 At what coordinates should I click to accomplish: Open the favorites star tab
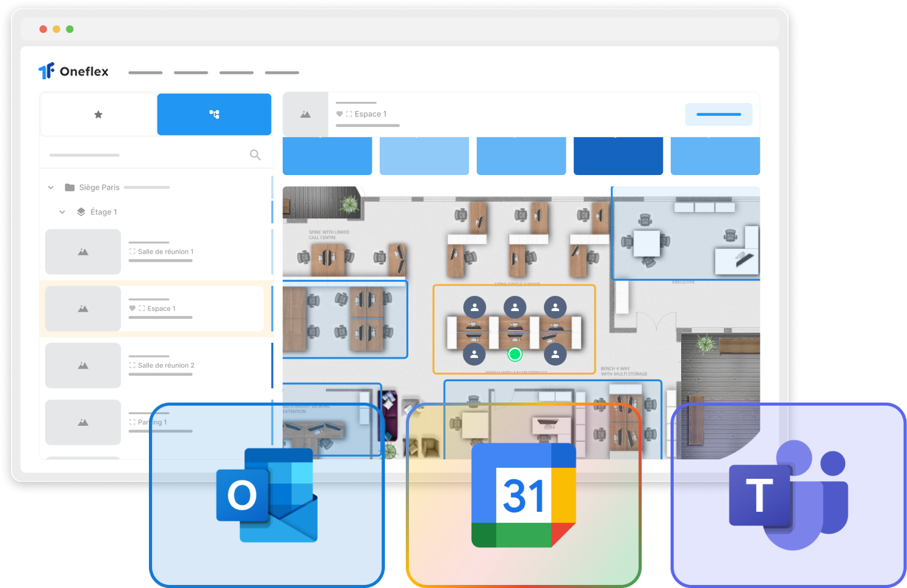[x=98, y=114]
